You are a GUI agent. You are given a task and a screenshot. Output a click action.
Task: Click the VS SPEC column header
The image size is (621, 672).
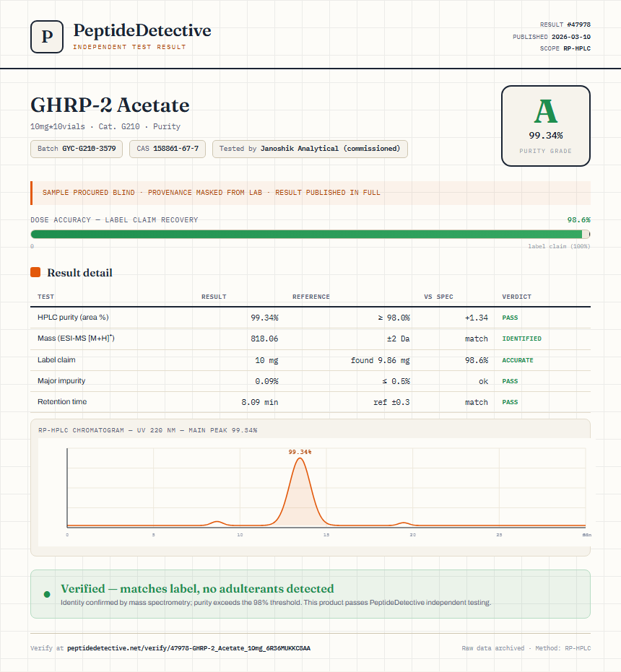(438, 297)
